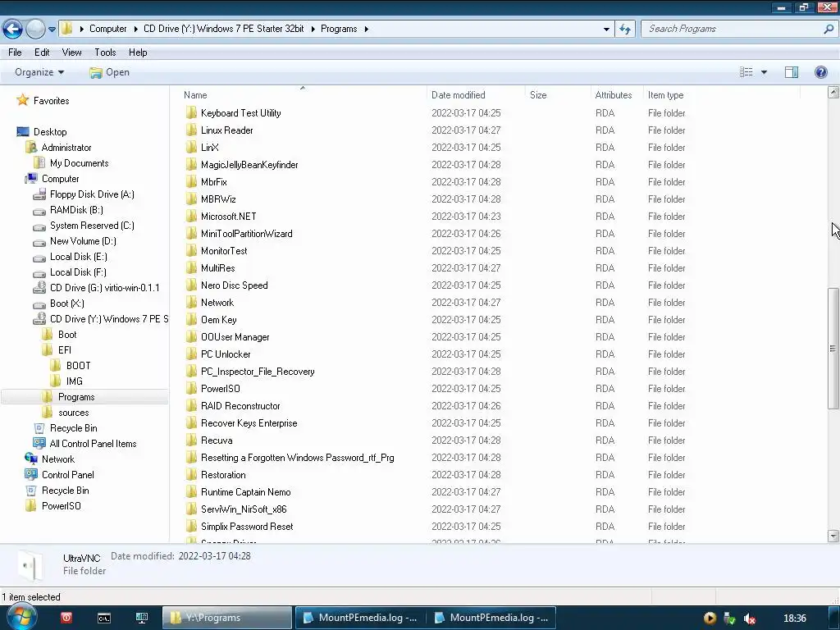Viewport: 840px width, 630px height.
Task: Select Favorites in the navigation pane
Action: point(52,101)
